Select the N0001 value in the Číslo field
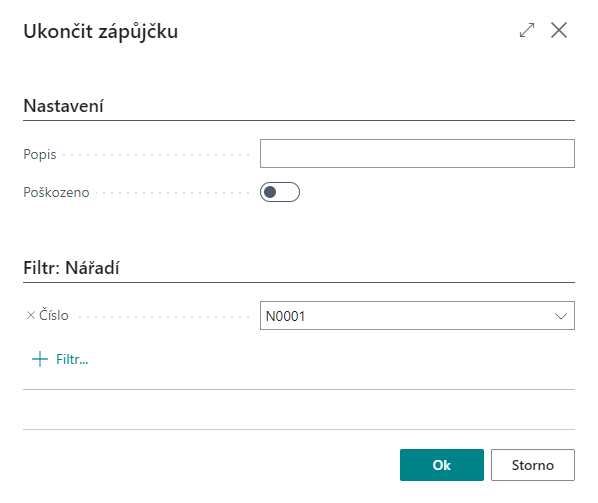 285,316
